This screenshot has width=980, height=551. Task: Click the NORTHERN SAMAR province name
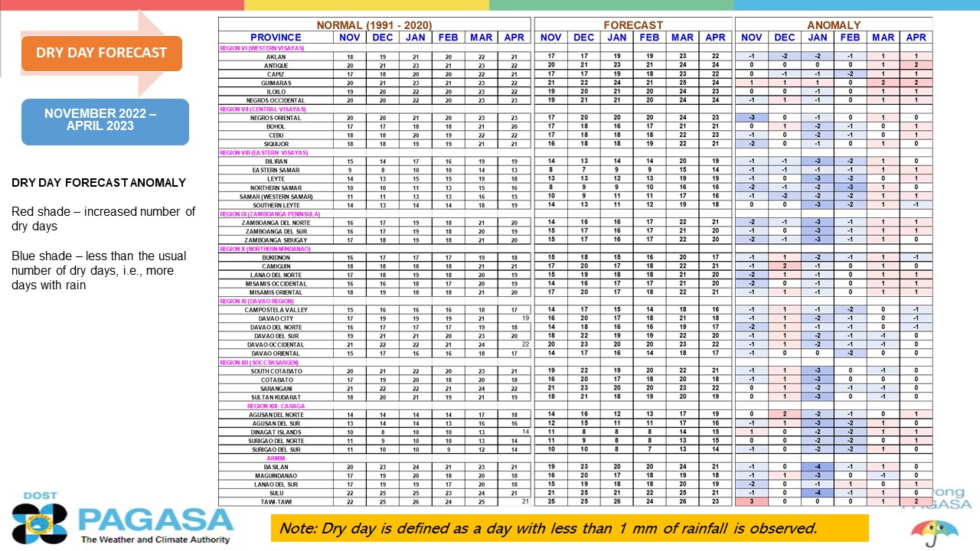[x=276, y=187]
